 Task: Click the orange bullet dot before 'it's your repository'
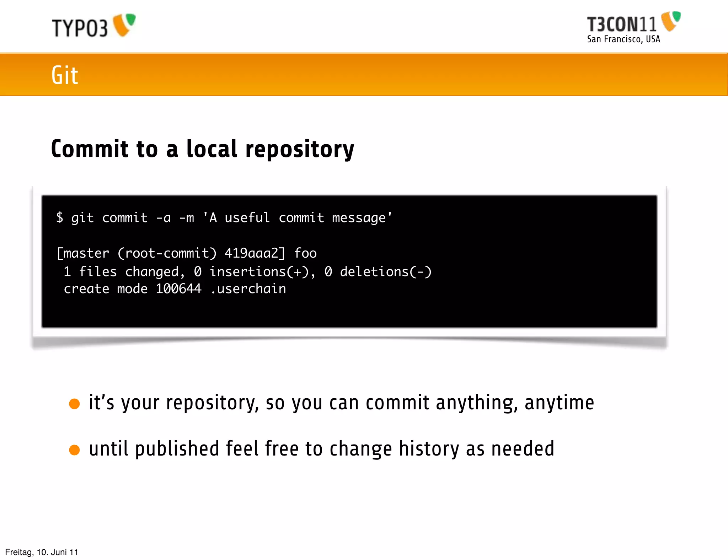click(x=74, y=404)
